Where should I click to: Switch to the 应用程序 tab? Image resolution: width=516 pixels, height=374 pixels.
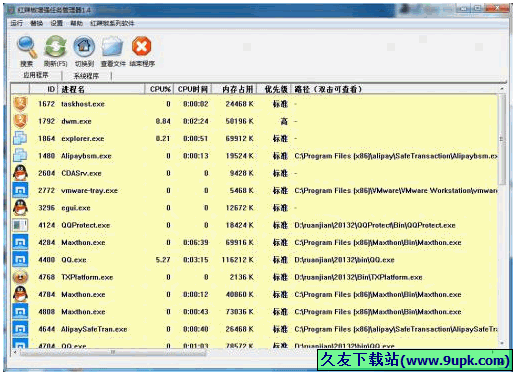pyautogui.click(x=36, y=75)
